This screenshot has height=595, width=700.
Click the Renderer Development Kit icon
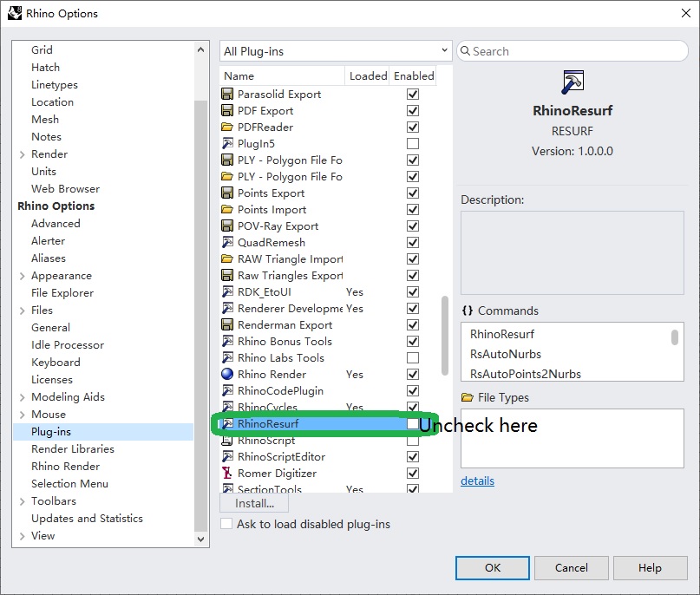pyautogui.click(x=227, y=309)
